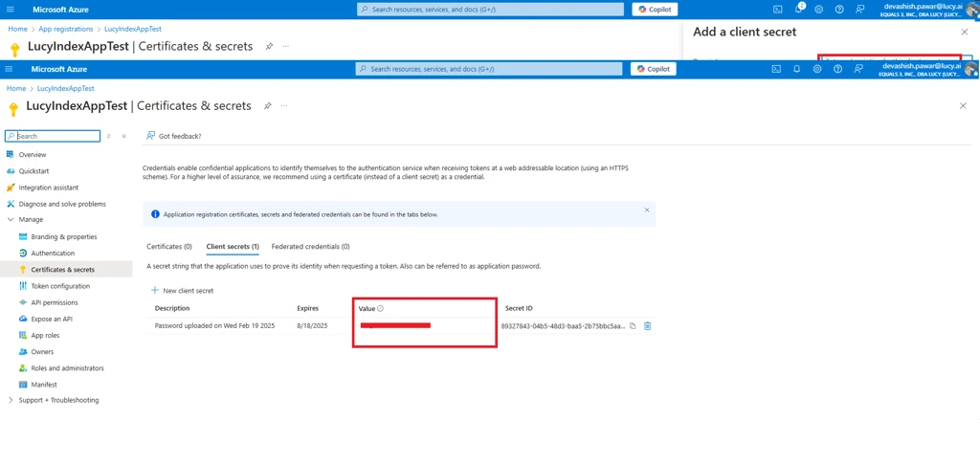
Task: Dismiss the info banner with X
Action: tap(647, 210)
